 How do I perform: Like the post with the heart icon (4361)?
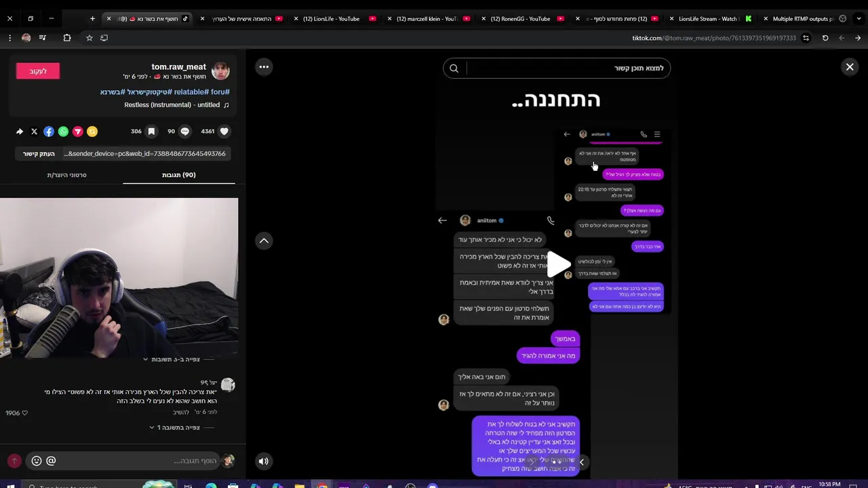click(224, 131)
